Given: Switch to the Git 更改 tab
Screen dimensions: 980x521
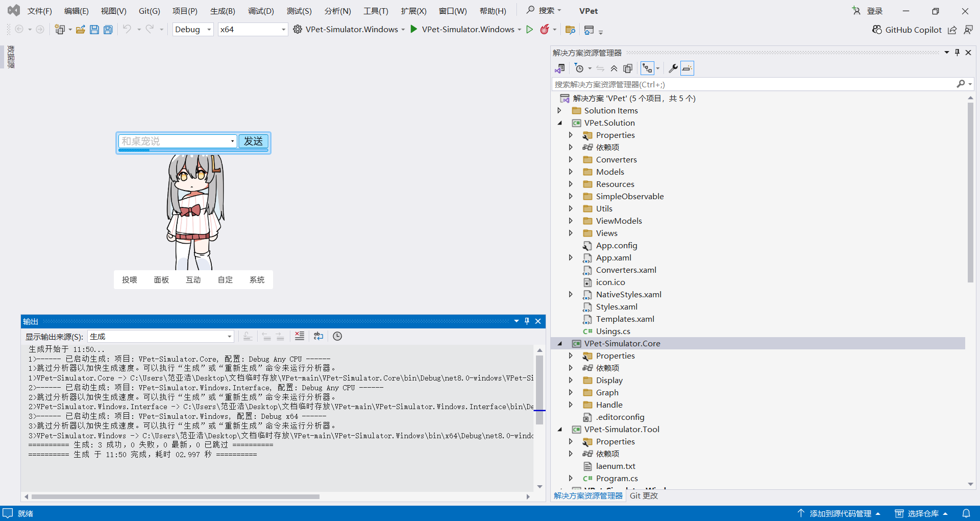Looking at the screenshot, I should (x=644, y=495).
